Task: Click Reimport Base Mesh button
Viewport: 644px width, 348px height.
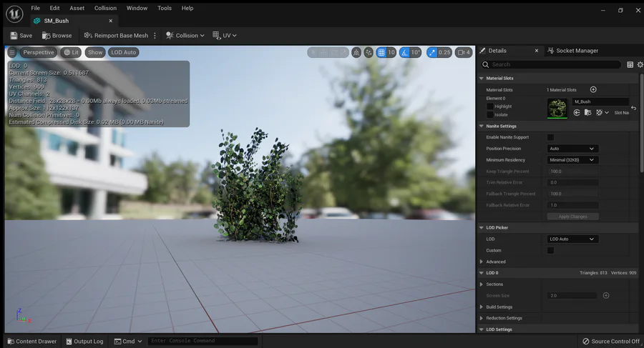Action: click(116, 36)
